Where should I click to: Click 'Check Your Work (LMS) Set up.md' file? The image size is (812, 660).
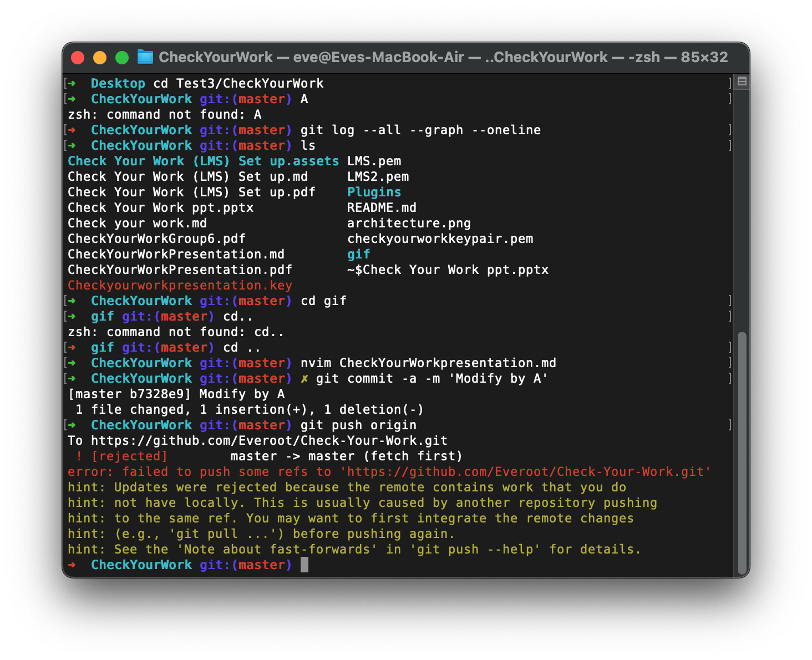[x=187, y=176]
